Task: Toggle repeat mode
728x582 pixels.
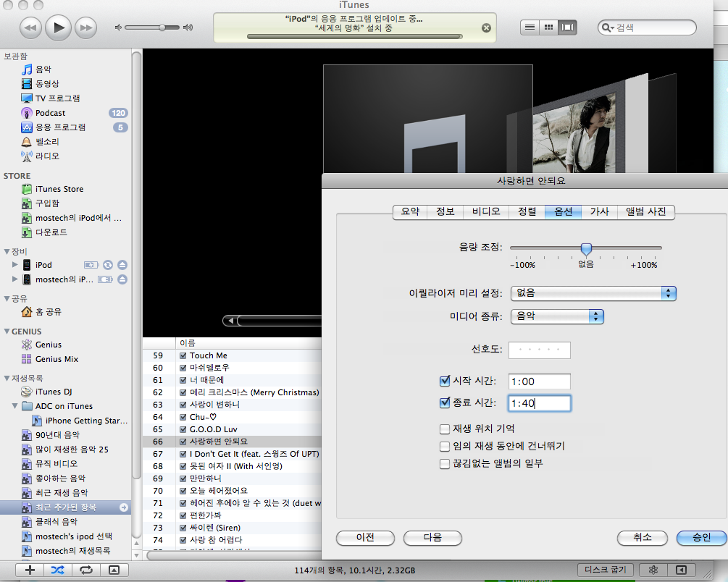Action: click(86, 570)
